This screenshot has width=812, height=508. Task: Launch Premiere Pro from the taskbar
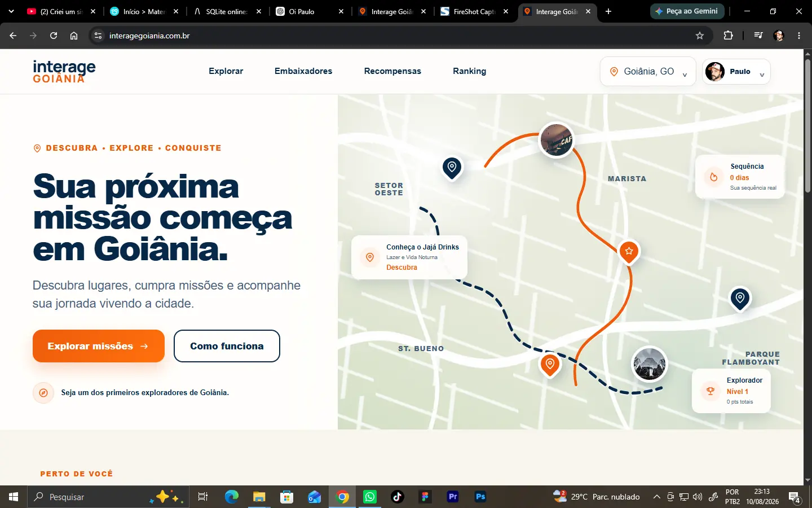point(453,497)
